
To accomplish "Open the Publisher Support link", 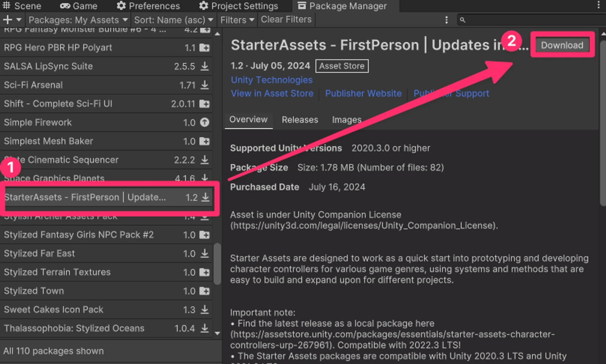I will [x=451, y=93].
